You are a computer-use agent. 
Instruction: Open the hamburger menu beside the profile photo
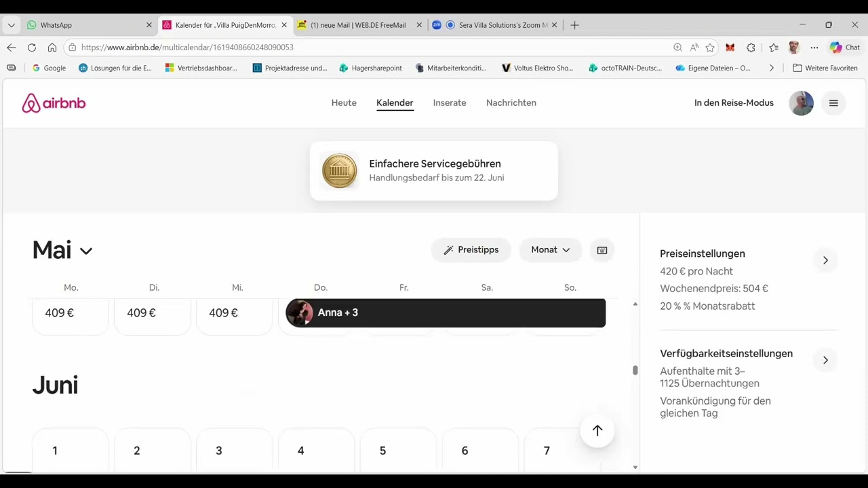833,103
